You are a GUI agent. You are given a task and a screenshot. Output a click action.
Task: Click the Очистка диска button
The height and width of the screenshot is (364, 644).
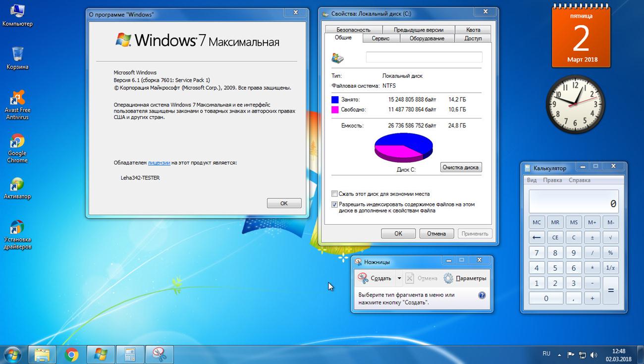point(461,167)
